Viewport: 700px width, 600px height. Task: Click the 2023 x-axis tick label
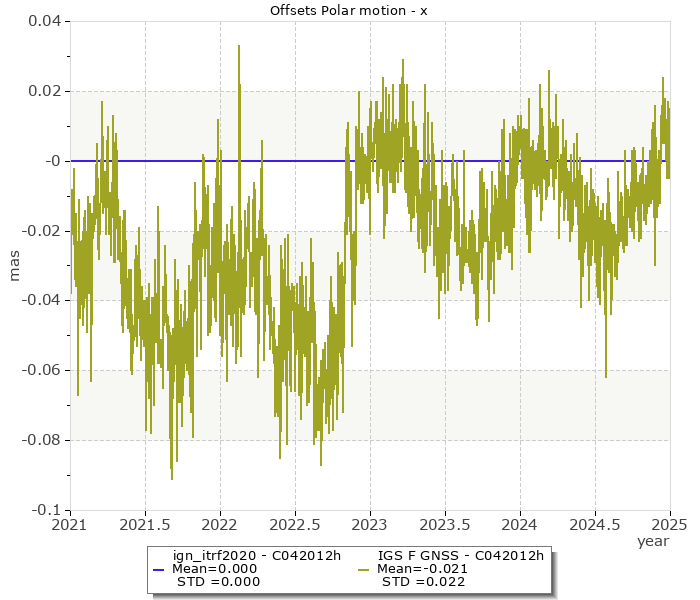pyautogui.click(x=370, y=523)
